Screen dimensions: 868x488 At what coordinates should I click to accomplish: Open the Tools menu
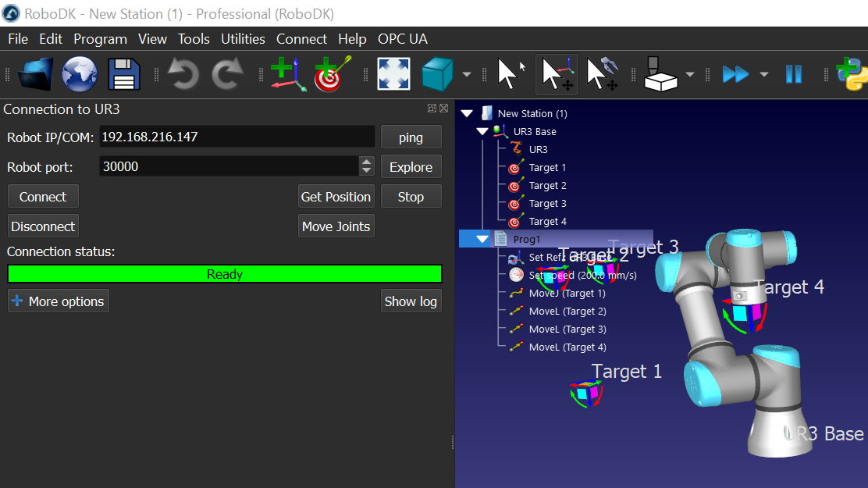click(x=194, y=39)
